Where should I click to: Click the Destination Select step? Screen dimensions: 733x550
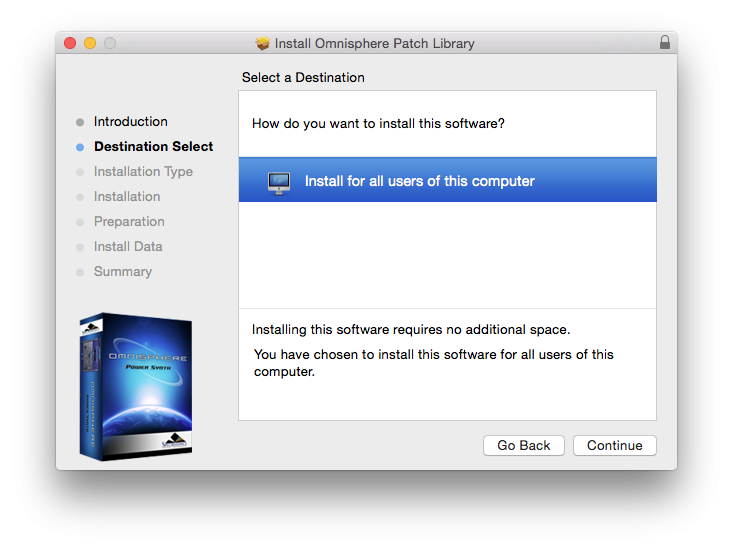pyautogui.click(x=153, y=147)
